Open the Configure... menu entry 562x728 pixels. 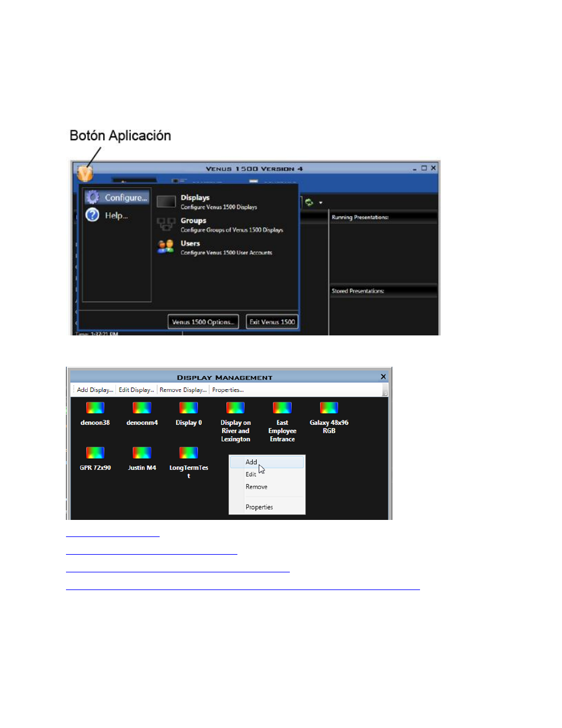click(117, 197)
